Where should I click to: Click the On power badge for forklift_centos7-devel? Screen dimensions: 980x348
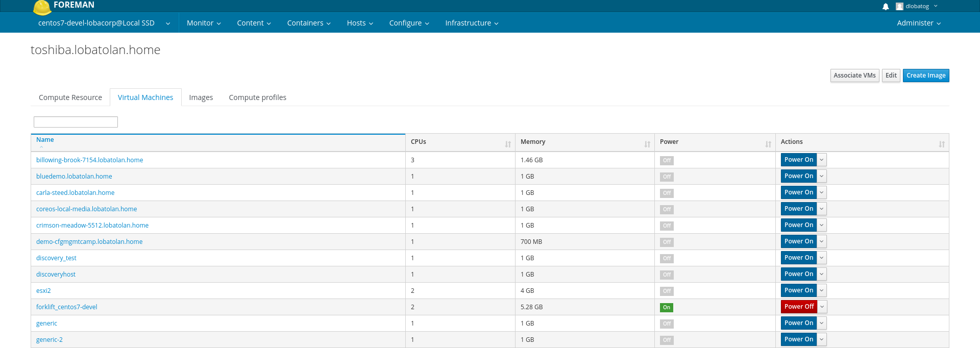coord(667,308)
